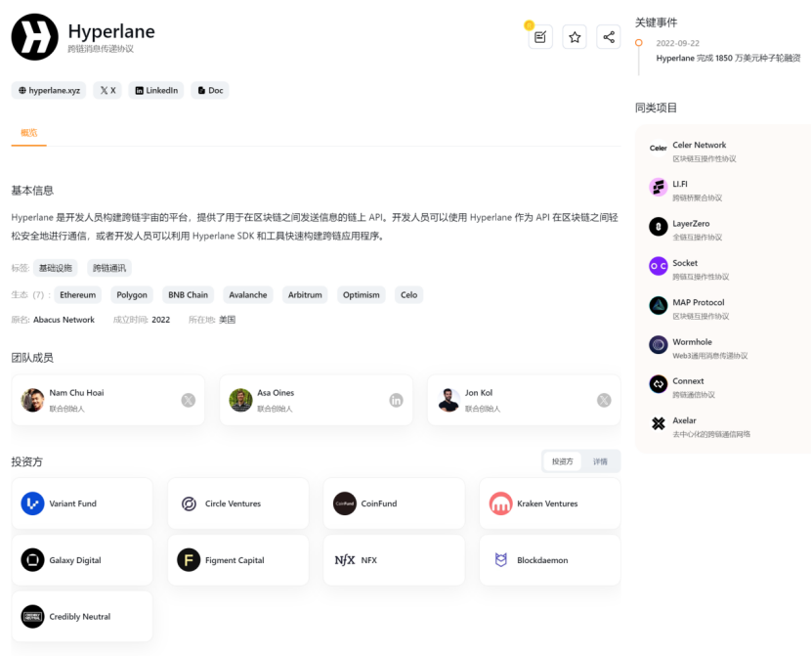Select the BNB Chain ecosystem tag

click(x=188, y=295)
